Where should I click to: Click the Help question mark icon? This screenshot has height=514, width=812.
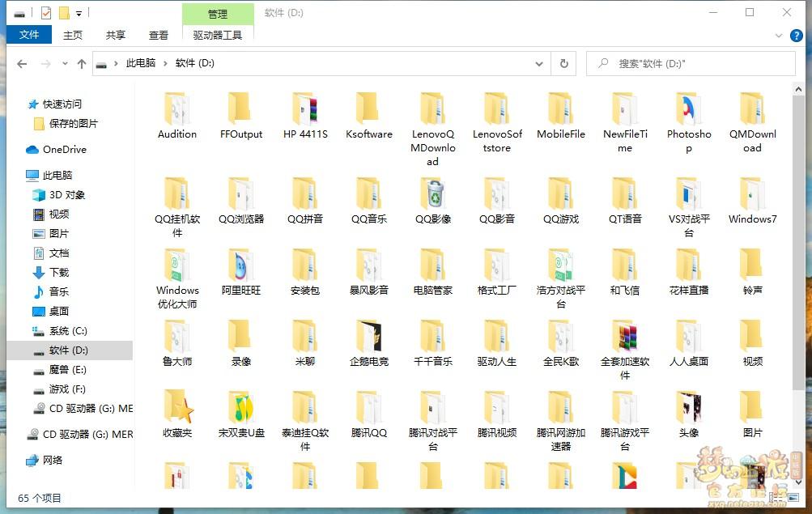click(796, 35)
